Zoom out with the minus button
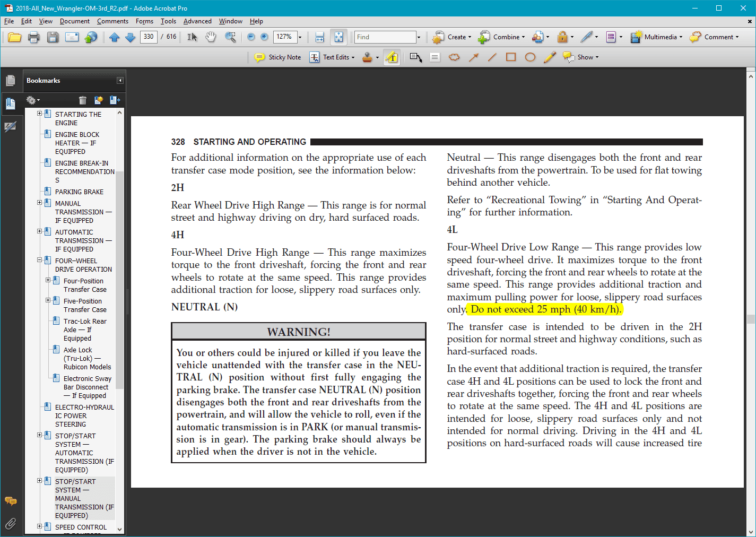 coord(251,37)
